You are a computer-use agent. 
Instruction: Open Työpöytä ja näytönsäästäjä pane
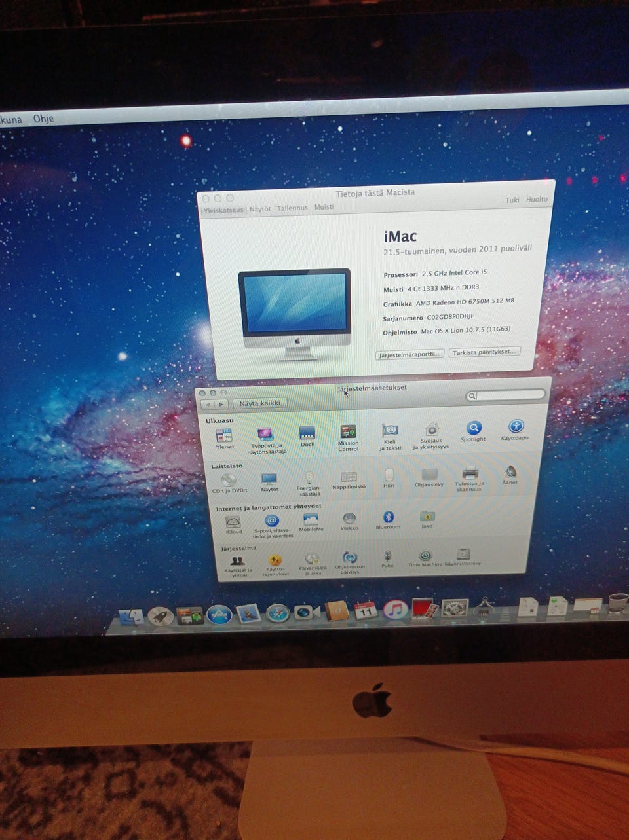(266, 441)
